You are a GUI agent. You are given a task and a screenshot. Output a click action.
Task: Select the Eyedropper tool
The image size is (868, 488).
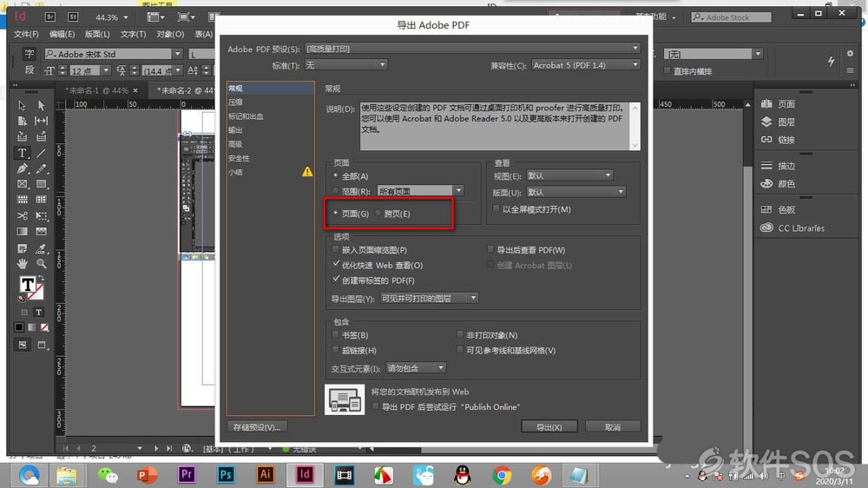tap(41, 248)
